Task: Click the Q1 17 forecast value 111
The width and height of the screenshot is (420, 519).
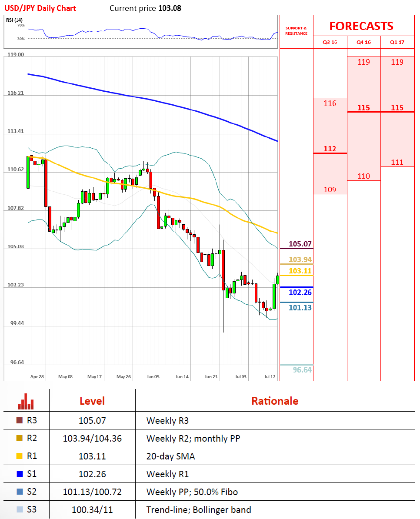Action: (397, 162)
